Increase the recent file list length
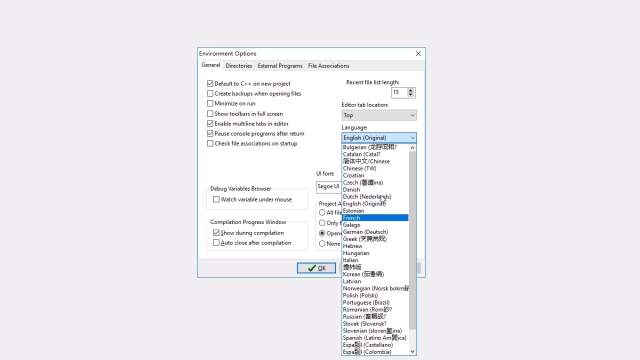 (x=411, y=91)
